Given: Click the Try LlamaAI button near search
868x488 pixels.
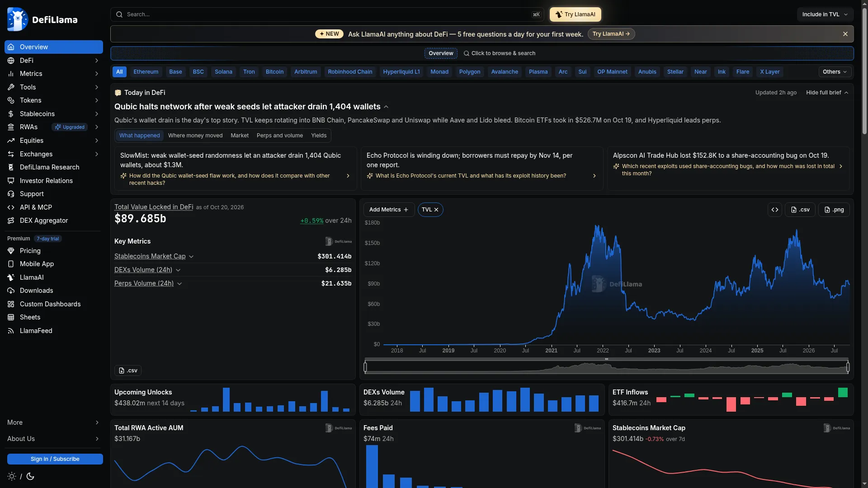Looking at the screenshot, I should (575, 14).
